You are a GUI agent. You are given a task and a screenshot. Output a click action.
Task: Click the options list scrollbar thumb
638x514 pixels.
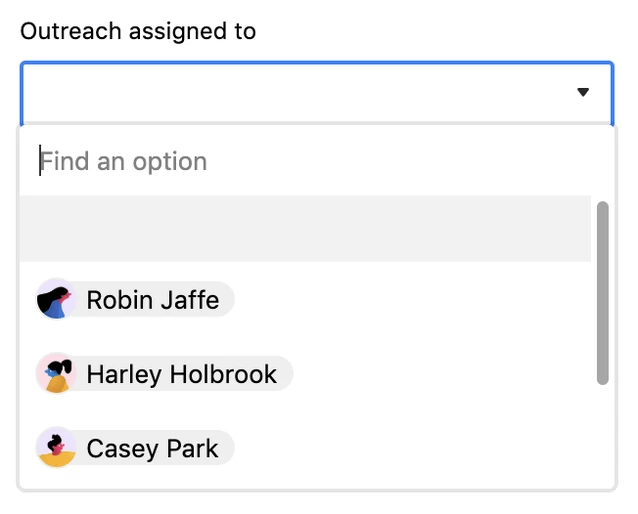pyautogui.click(x=603, y=293)
